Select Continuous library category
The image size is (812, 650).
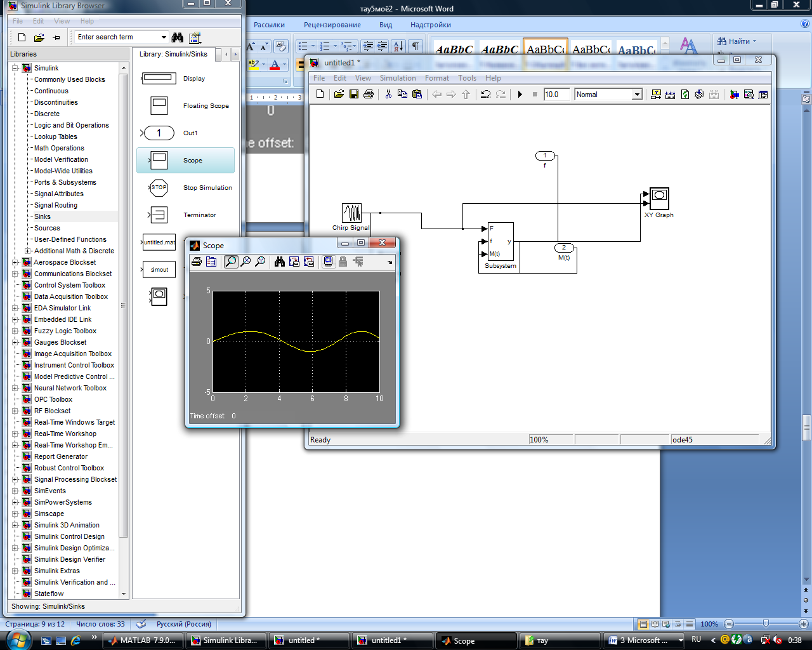51,91
